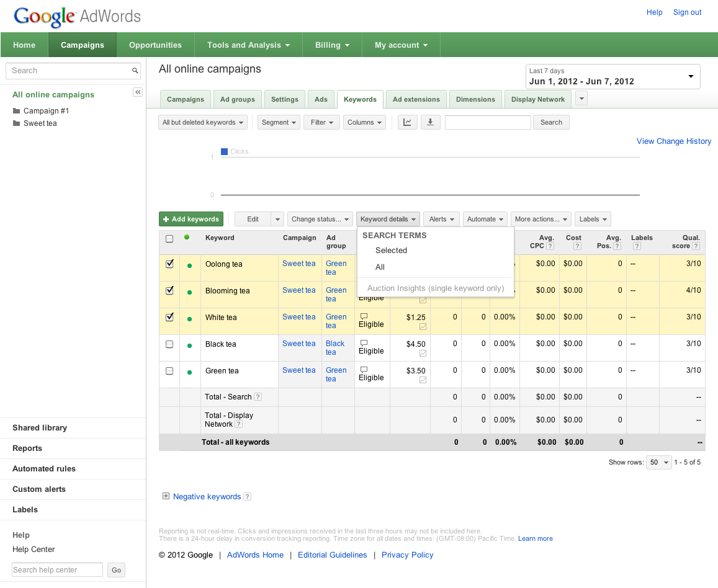Click the bid chart icon under $3.50
The width and height of the screenshot is (718, 588).
(423, 380)
